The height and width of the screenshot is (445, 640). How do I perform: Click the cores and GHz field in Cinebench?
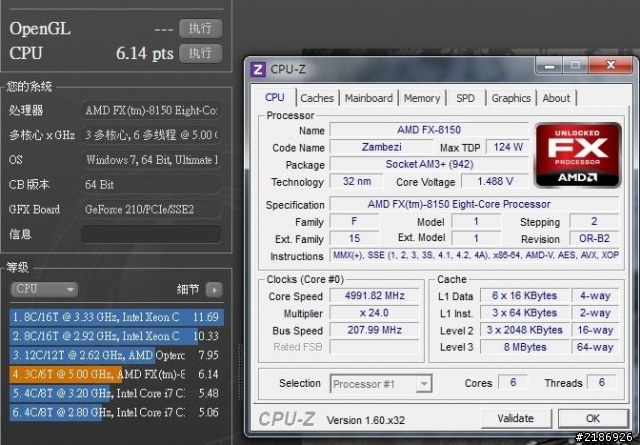click(151, 135)
